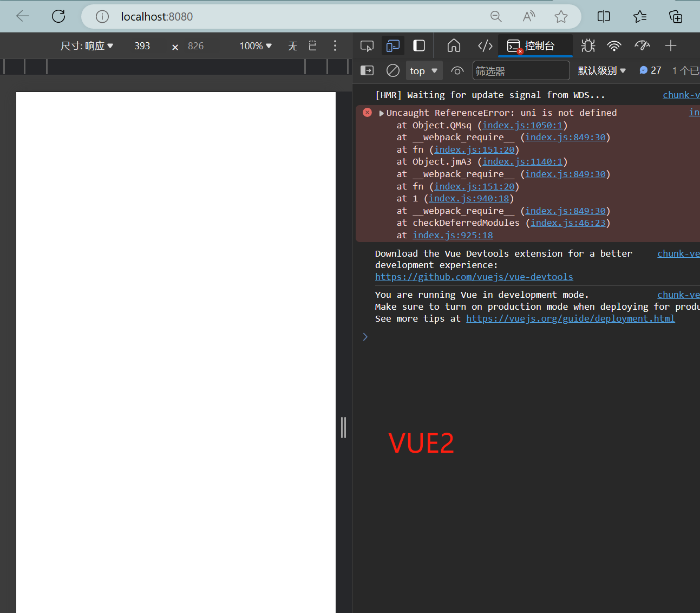
Task: Open the 尺寸 响应 dimensions dropdown
Action: click(87, 46)
